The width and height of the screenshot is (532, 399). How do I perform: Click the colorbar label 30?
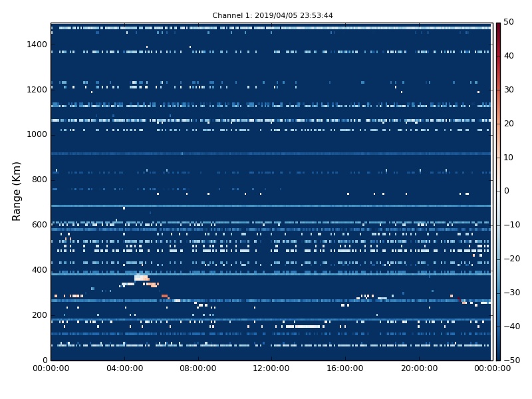(509, 90)
